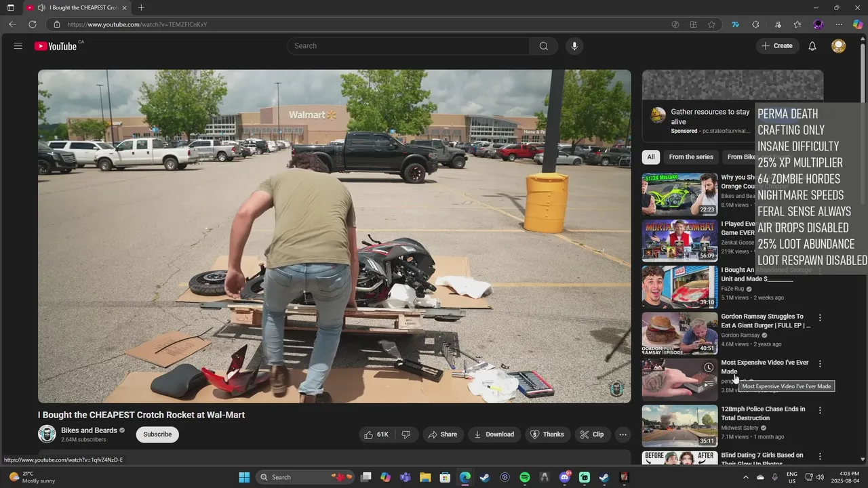Screen dimensions: 868x488
Task: Open Bikes and Beards channel name link
Action: (x=89, y=430)
